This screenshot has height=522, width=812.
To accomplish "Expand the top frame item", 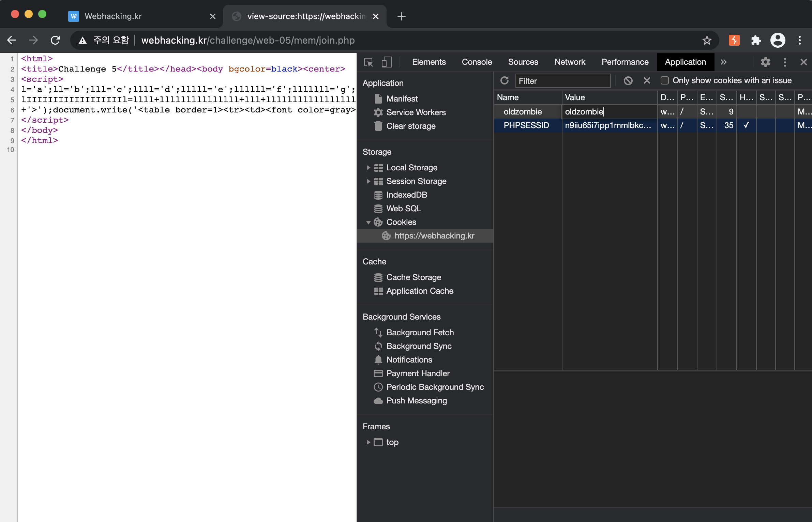I will (x=368, y=442).
